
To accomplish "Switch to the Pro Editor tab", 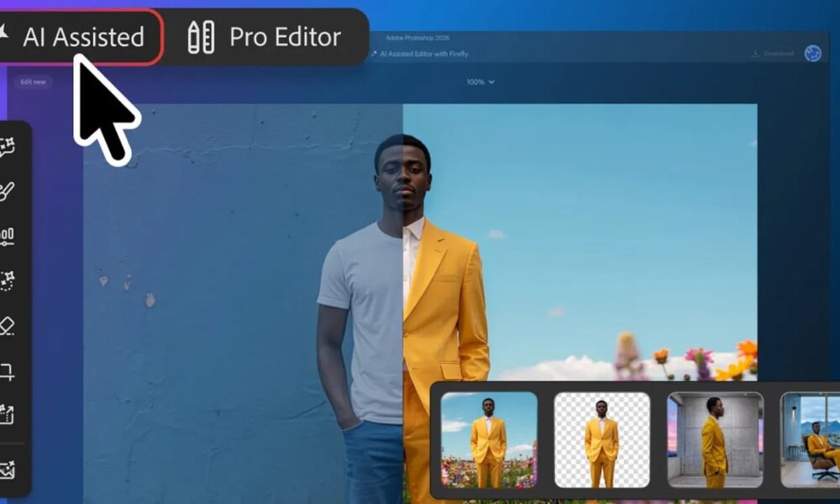I will [265, 37].
